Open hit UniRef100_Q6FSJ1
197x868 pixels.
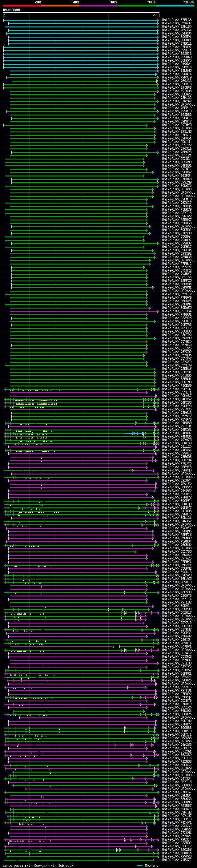[x=176, y=734]
